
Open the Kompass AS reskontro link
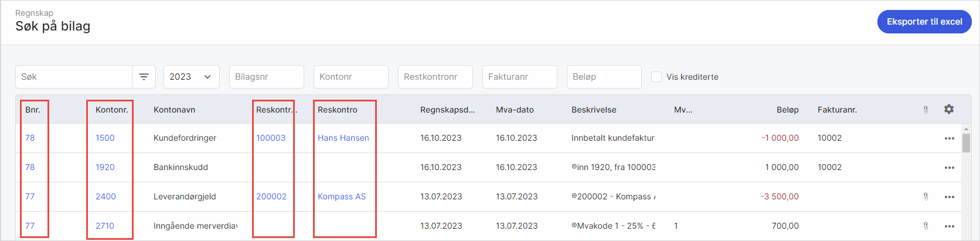tap(341, 196)
